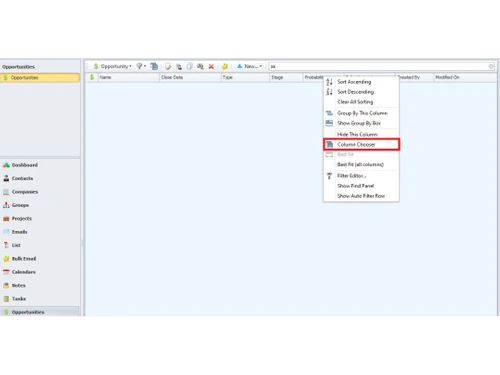Screen dimensions: 500x375
Task: Click the Group By This Column icon
Action: (329, 113)
